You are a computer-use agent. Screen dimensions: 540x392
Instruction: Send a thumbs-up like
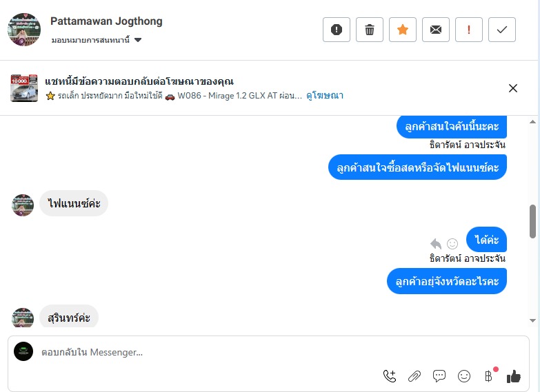pyautogui.click(x=513, y=376)
